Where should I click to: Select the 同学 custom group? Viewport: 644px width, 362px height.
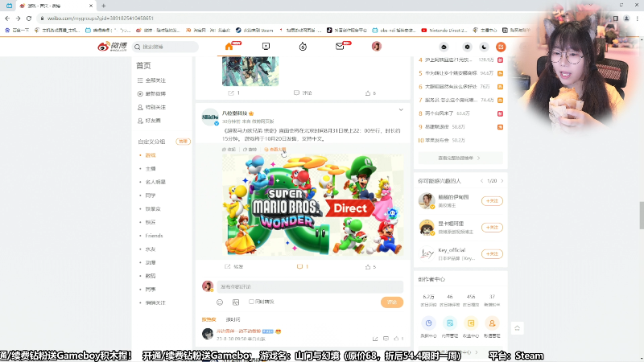[151, 195]
